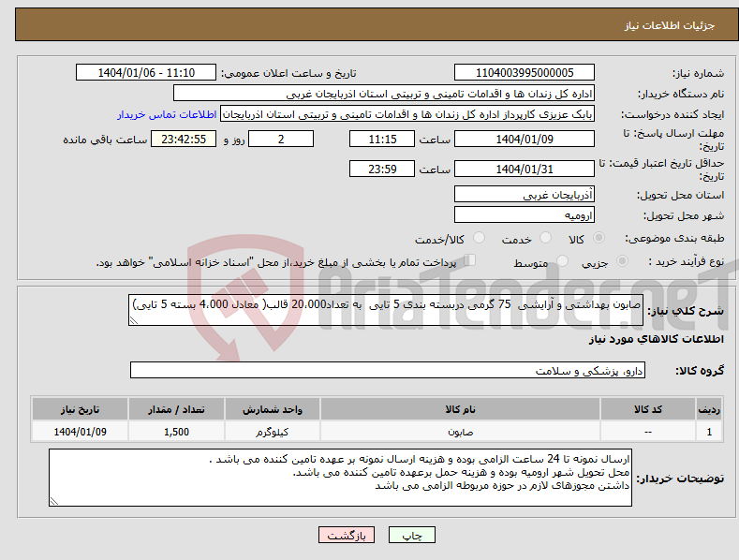Click the گروه کالا field دارو، پزشکی و سلامت

click(x=388, y=371)
